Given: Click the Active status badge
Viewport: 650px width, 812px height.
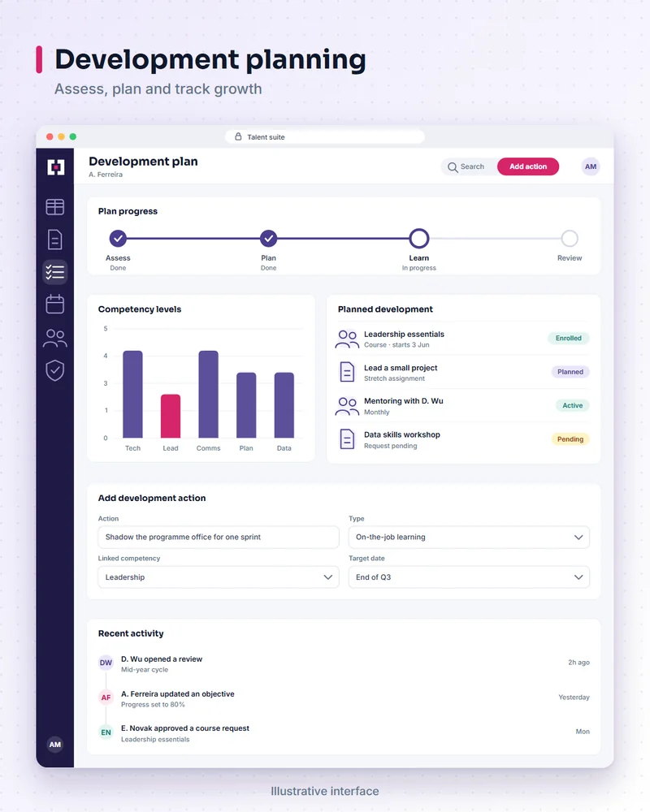Looking at the screenshot, I should click(572, 405).
